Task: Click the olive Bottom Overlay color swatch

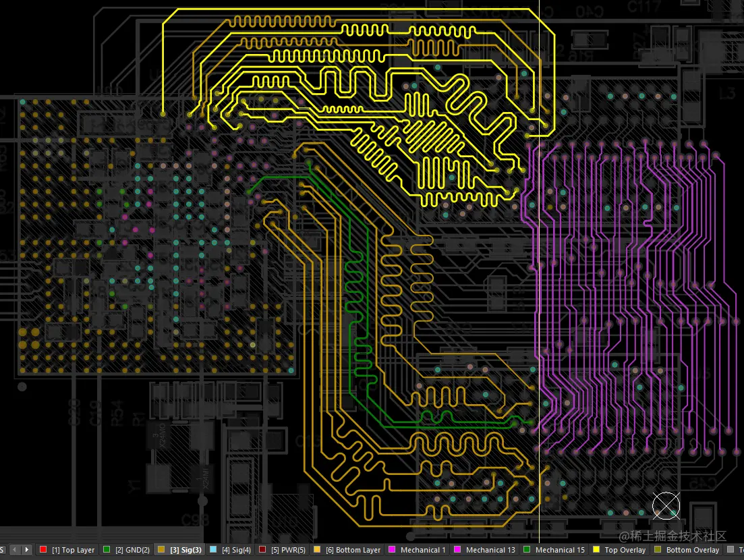Action: (658, 550)
